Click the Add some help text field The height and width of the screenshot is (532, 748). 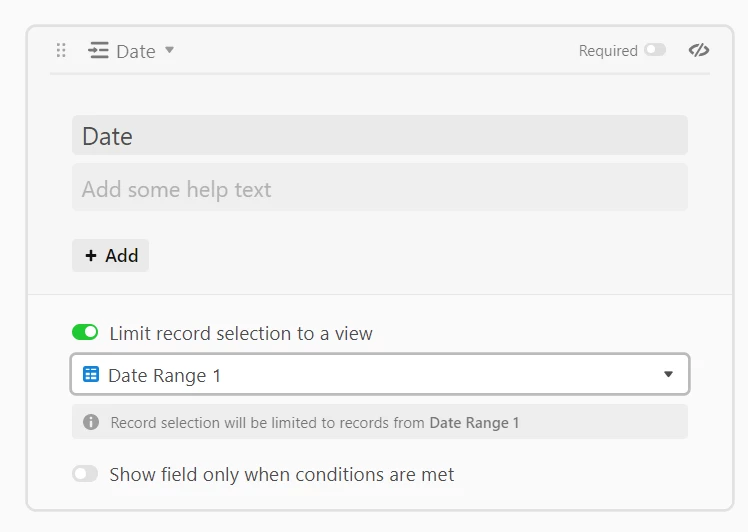(380, 187)
